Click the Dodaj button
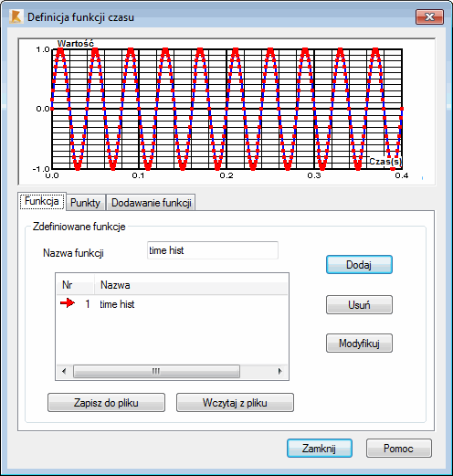 click(x=359, y=265)
